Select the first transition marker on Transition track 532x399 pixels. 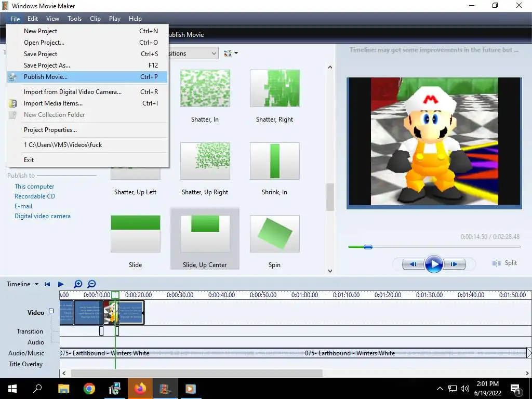coord(101,331)
